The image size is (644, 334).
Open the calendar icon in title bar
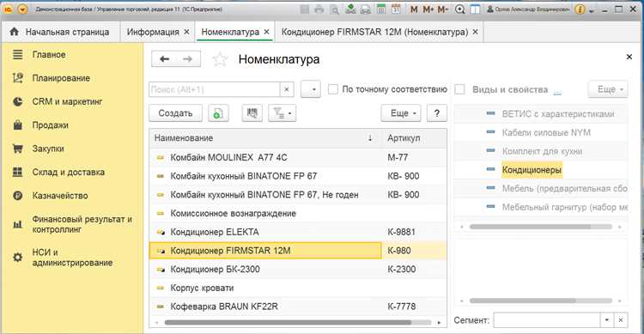pyautogui.click(x=396, y=9)
